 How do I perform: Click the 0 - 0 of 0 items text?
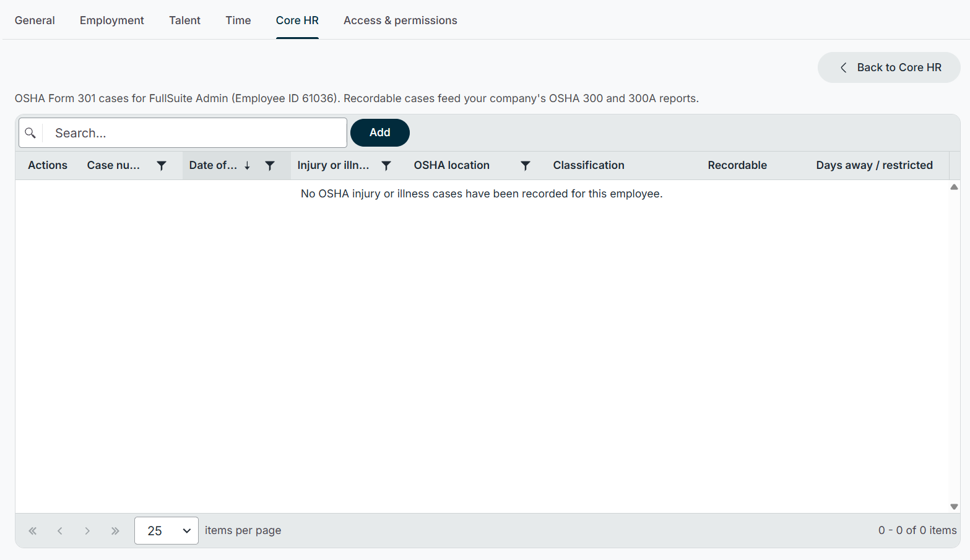tap(917, 530)
